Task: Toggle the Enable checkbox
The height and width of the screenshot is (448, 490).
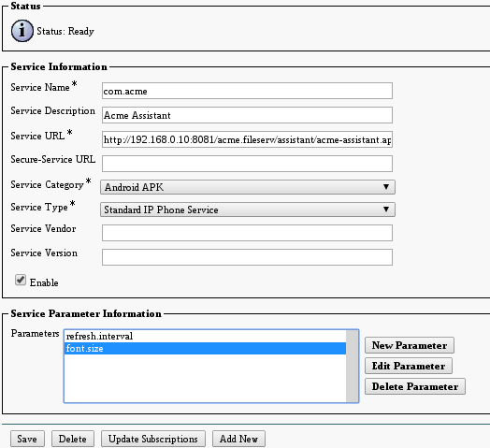Action: point(21,280)
